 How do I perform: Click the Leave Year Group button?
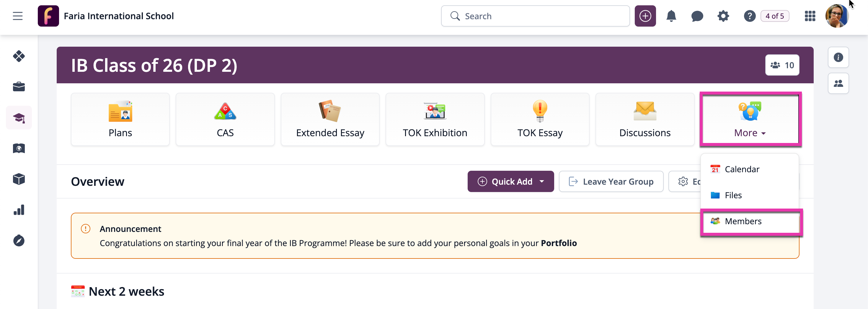pyautogui.click(x=611, y=181)
